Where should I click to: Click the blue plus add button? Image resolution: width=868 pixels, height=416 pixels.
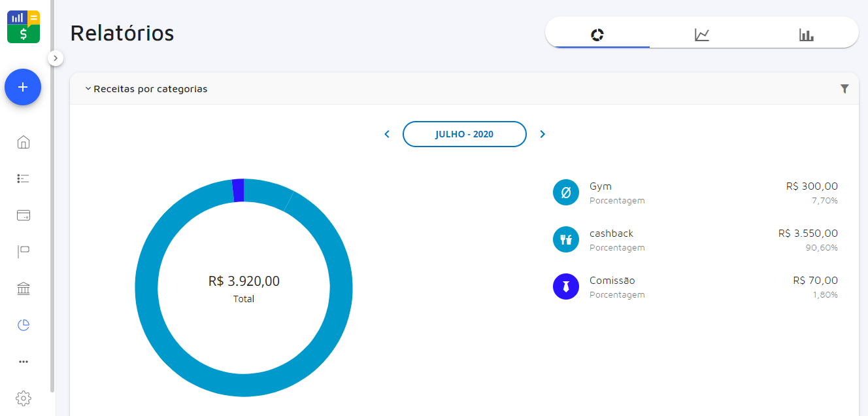pos(23,87)
